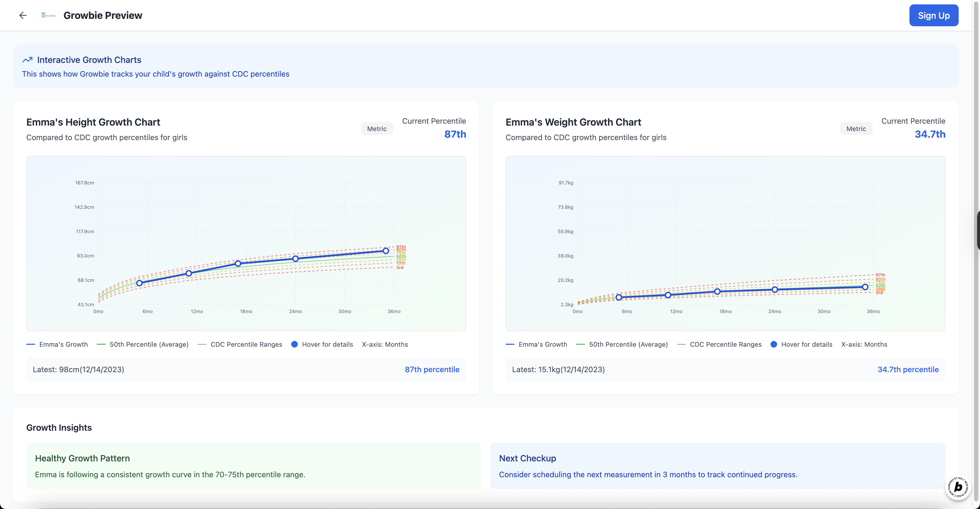This screenshot has width=980, height=509.
Task: Click the Bolt badge in bottom corner
Action: coord(958,487)
